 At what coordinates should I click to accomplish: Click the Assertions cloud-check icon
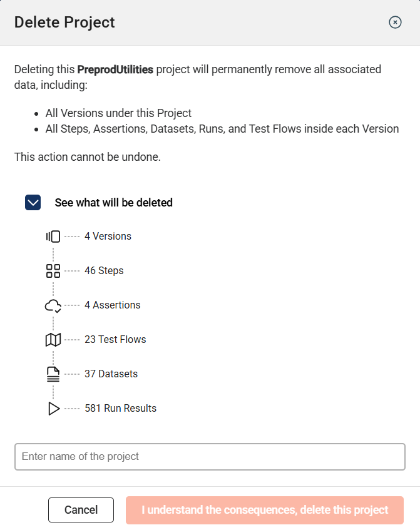tap(53, 305)
